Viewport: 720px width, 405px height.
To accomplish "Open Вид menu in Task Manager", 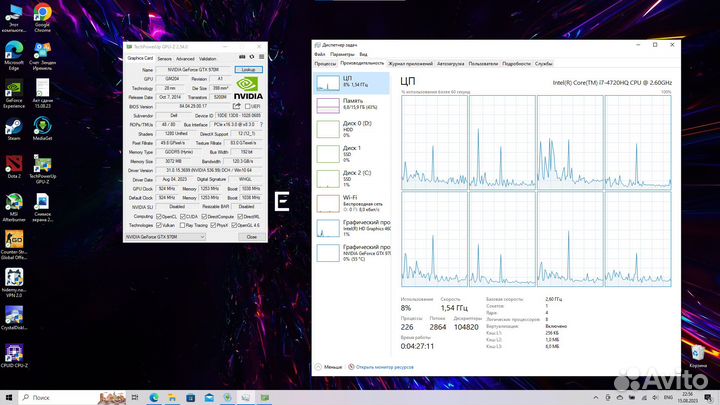I will [x=363, y=55].
